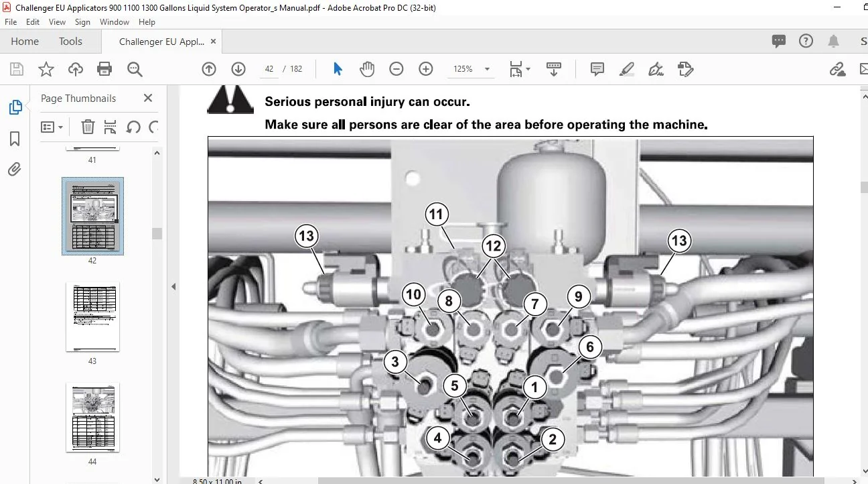Open the Window menu
The image size is (868, 484).
115,21
